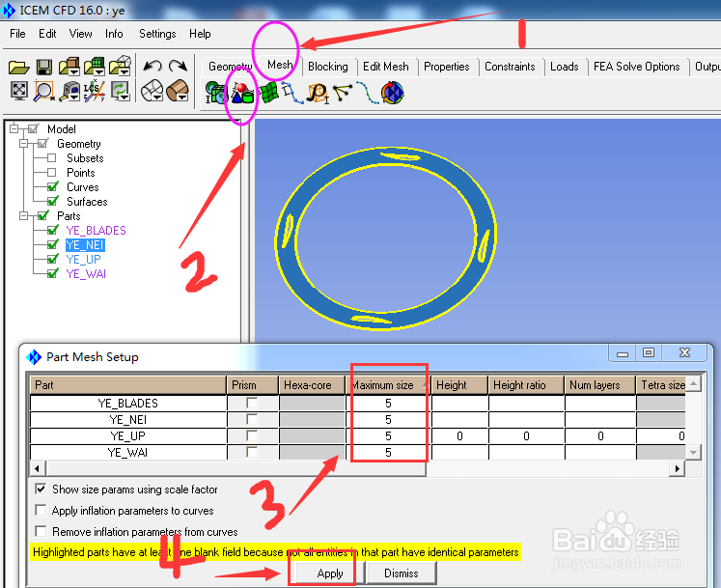Open geometry file dropdown arrow
The image size is (721, 588).
74,72
